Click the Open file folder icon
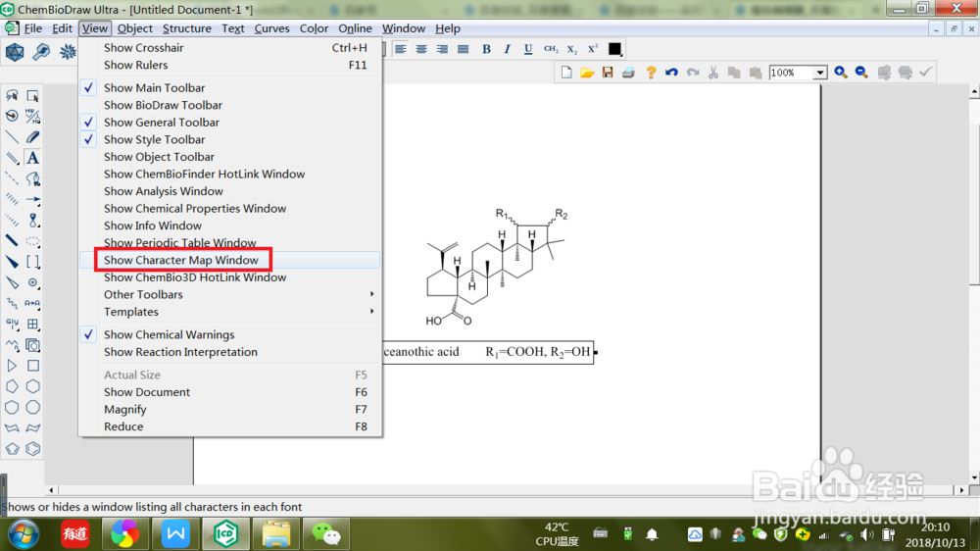 587,73
